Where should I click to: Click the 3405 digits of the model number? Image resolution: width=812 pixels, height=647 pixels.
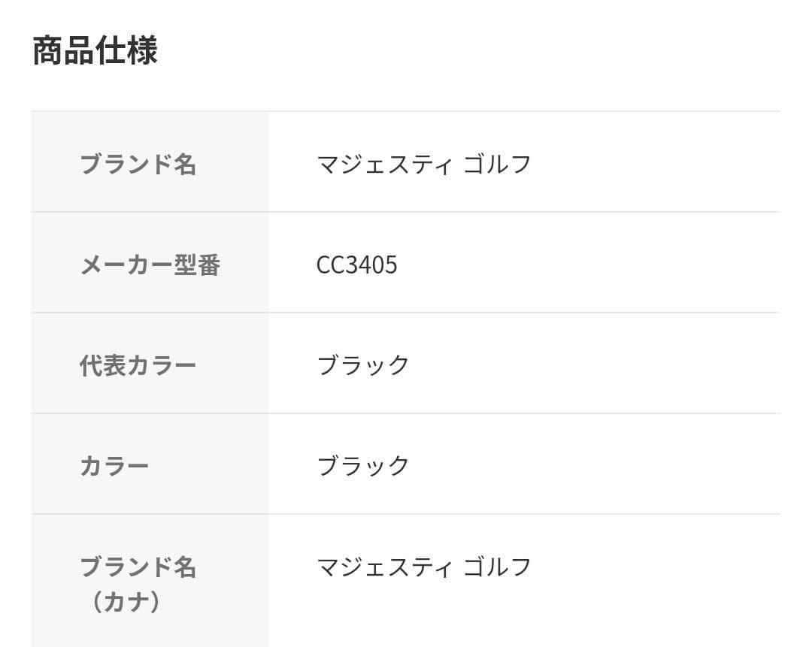pyautogui.click(x=371, y=265)
